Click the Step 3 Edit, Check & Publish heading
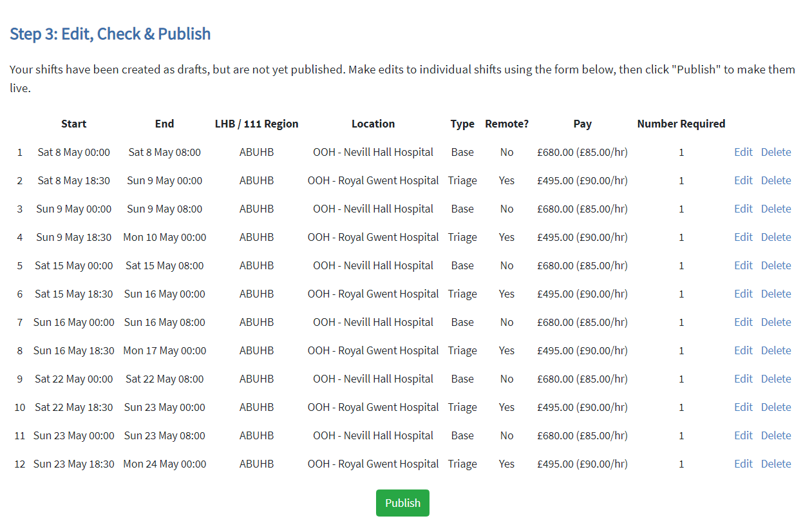Image resolution: width=812 pixels, height=532 pixels. point(110,34)
